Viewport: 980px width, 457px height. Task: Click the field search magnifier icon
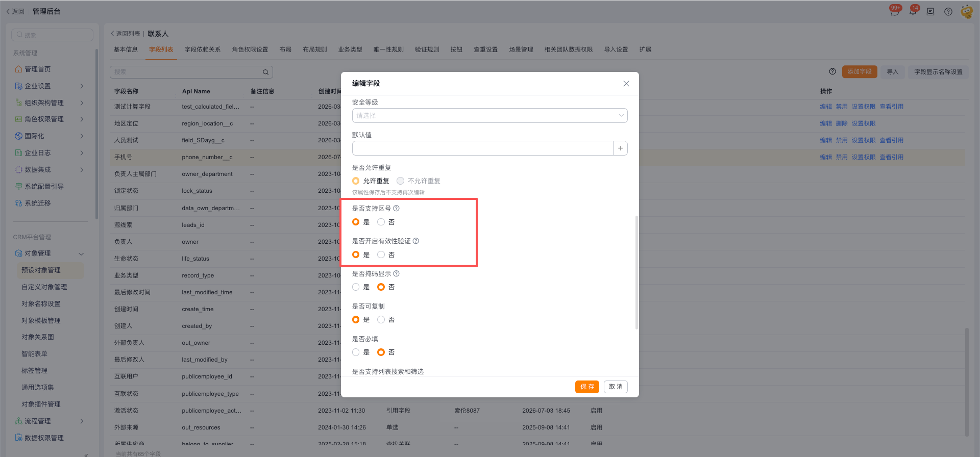265,72
